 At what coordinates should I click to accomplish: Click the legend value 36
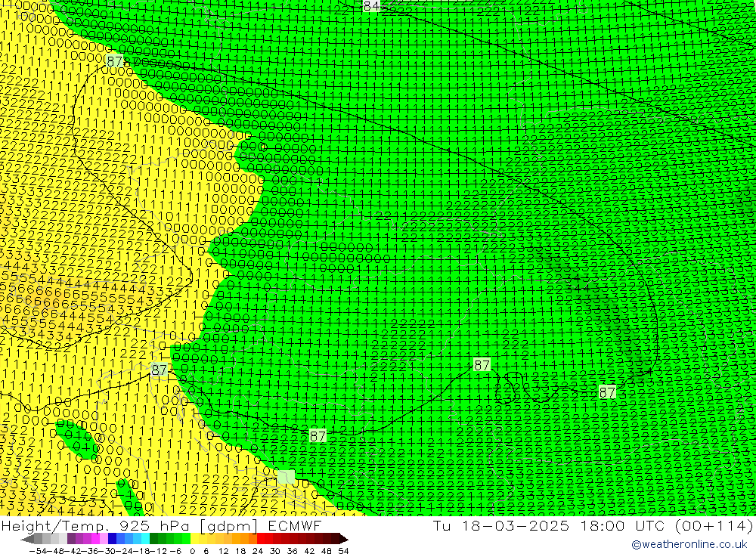coord(292,551)
